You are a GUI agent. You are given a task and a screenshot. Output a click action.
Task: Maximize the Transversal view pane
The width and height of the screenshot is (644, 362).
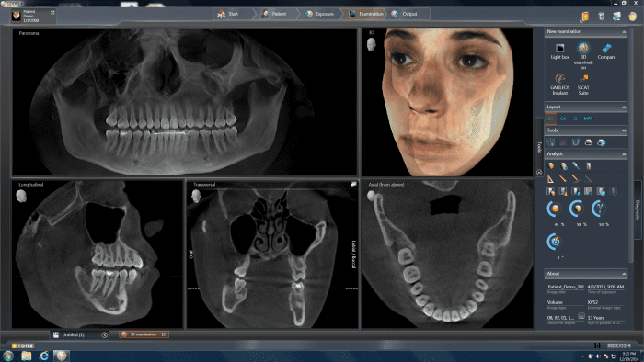[x=353, y=184]
